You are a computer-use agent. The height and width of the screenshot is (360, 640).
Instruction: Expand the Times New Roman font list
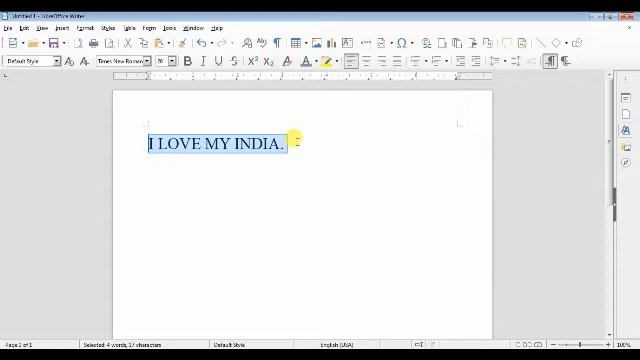(x=147, y=61)
